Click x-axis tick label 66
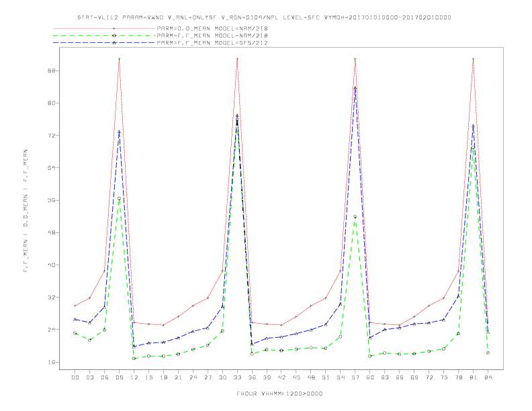 [x=400, y=377]
